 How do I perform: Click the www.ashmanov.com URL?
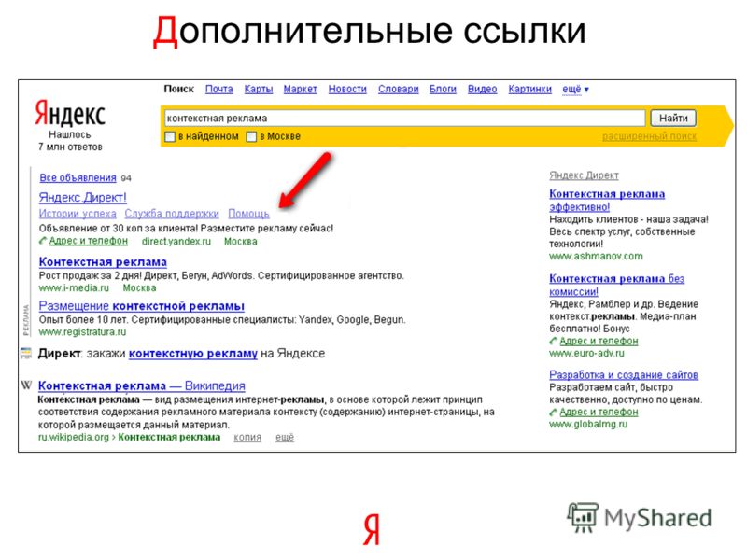[596, 256]
